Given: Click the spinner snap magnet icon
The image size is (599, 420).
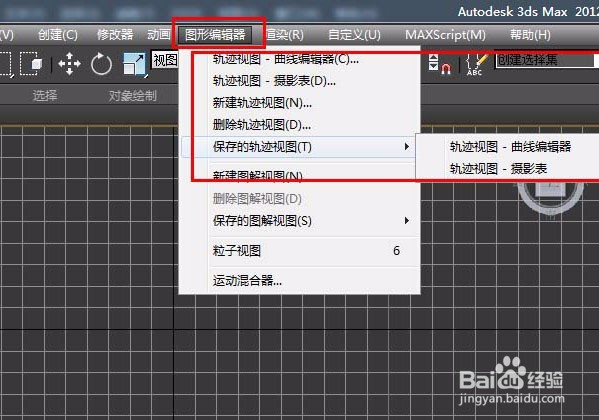Looking at the screenshot, I should (x=446, y=69).
